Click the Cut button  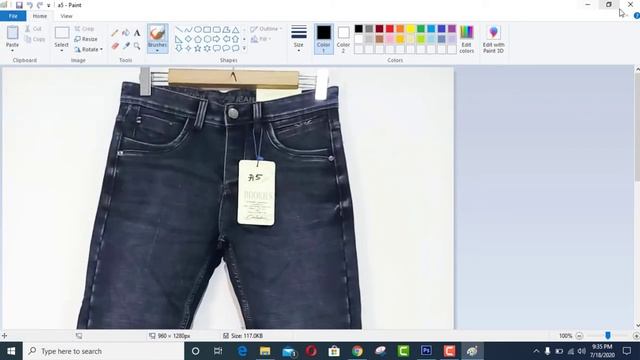(x=33, y=29)
